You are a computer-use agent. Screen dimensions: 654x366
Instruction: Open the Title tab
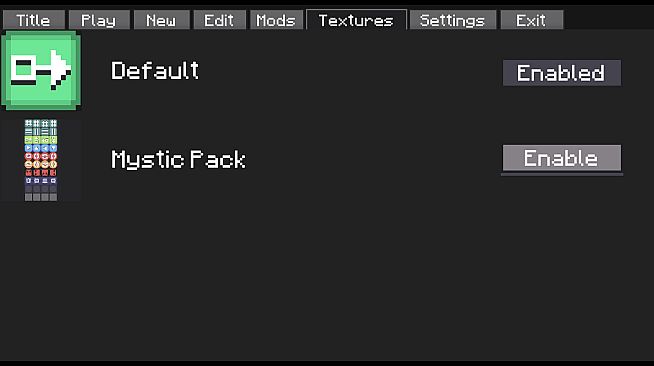34,20
